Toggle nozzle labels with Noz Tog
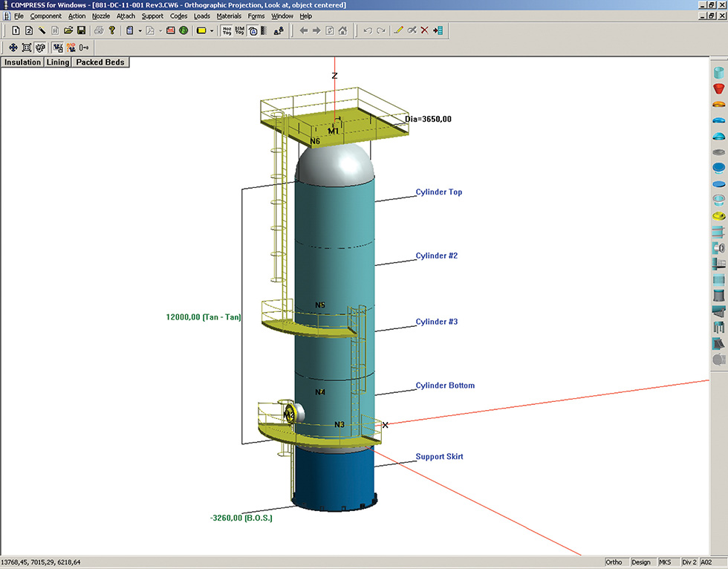This screenshot has height=569, width=728. coord(227,30)
